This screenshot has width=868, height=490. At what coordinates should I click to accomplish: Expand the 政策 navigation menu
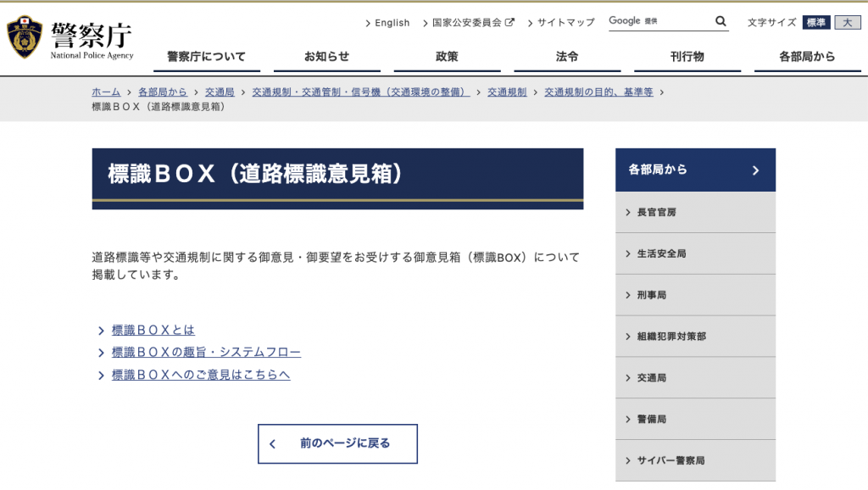click(x=447, y=57)
